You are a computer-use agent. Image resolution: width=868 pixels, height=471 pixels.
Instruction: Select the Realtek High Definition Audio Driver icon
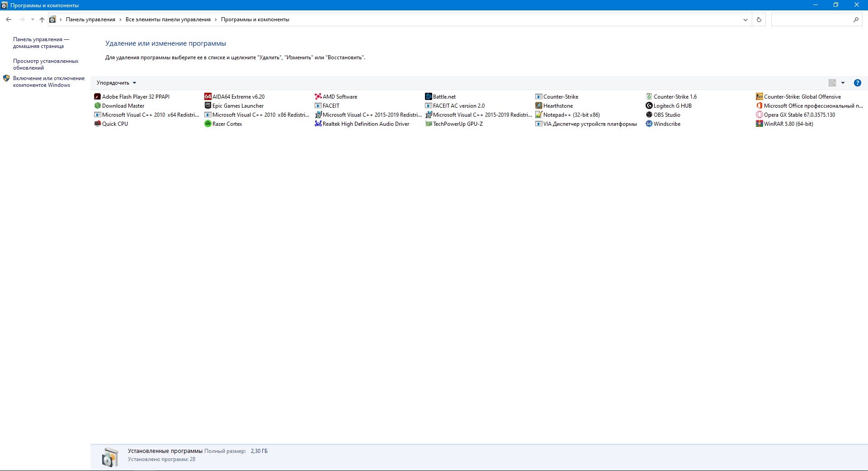[318, 124]
